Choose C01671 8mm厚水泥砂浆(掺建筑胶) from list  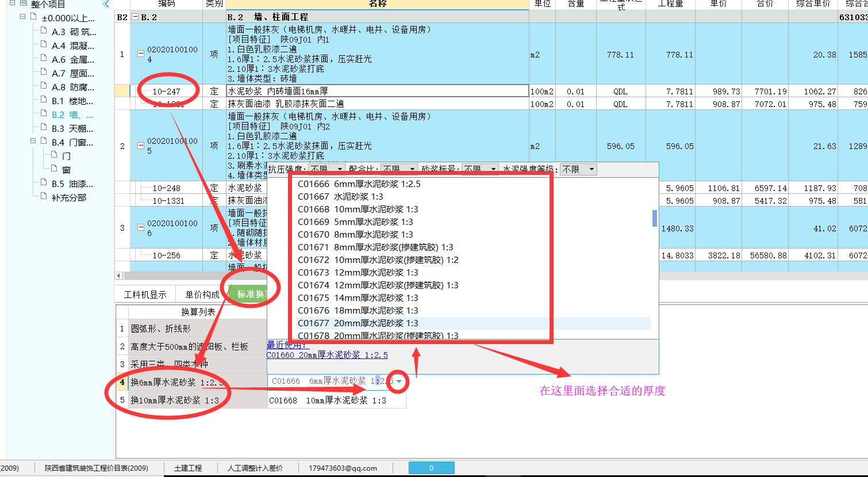[x=375, y=247]
